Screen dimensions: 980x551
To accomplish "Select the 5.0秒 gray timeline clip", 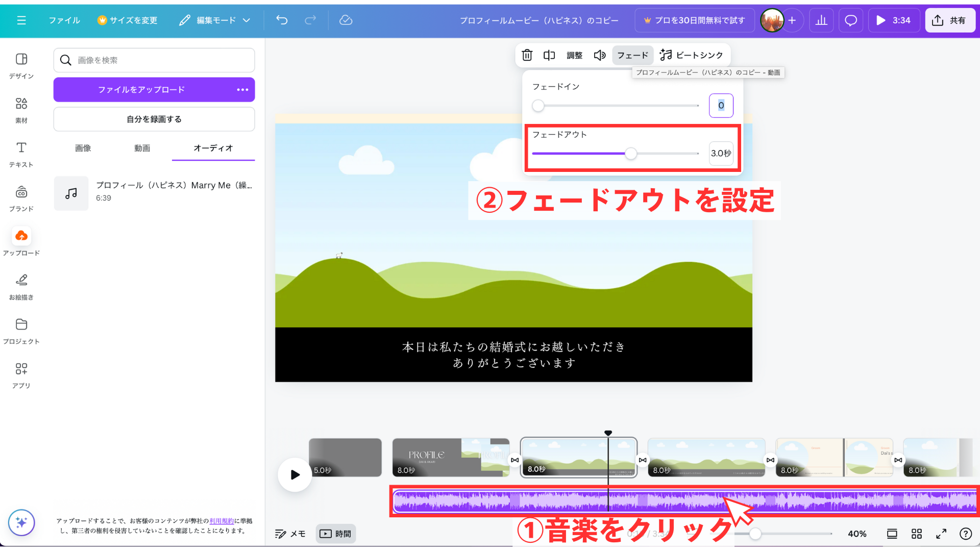I will tap(345, 458).
